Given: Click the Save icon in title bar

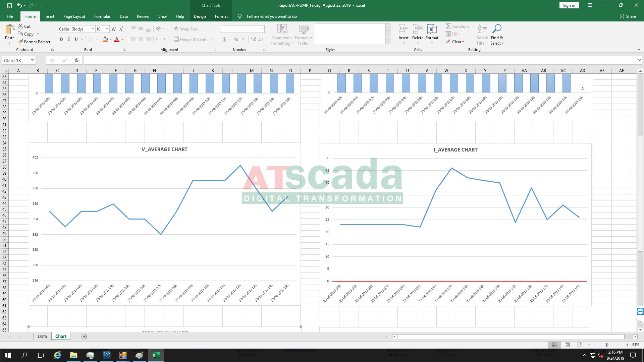Looking at the screenshot, I should 10,5.
